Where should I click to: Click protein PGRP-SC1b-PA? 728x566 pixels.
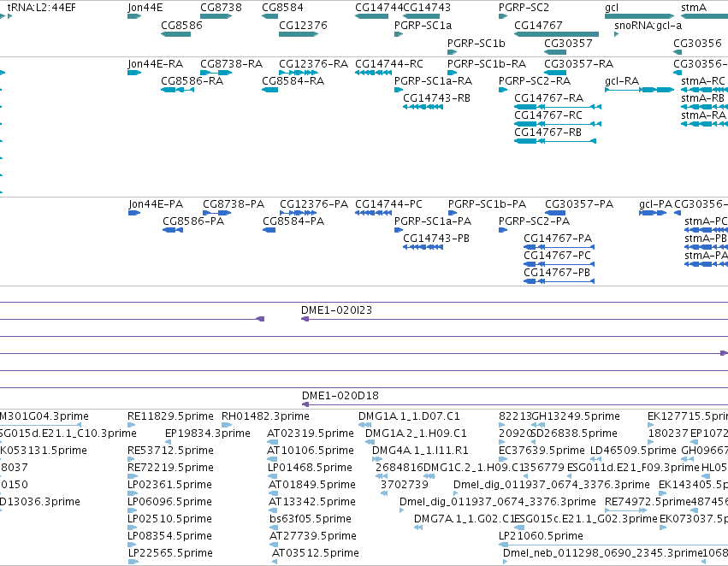(487, 204)
